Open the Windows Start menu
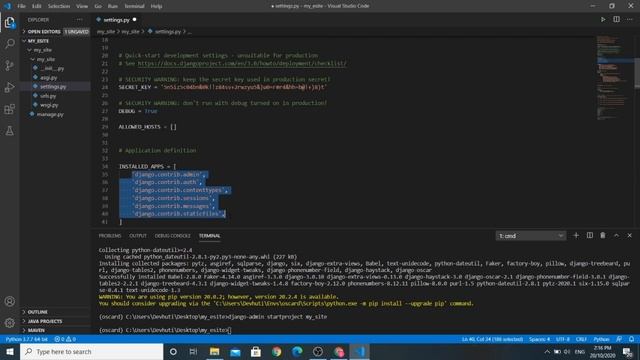The height and width of the screenshot is (360, 640). 10,351
